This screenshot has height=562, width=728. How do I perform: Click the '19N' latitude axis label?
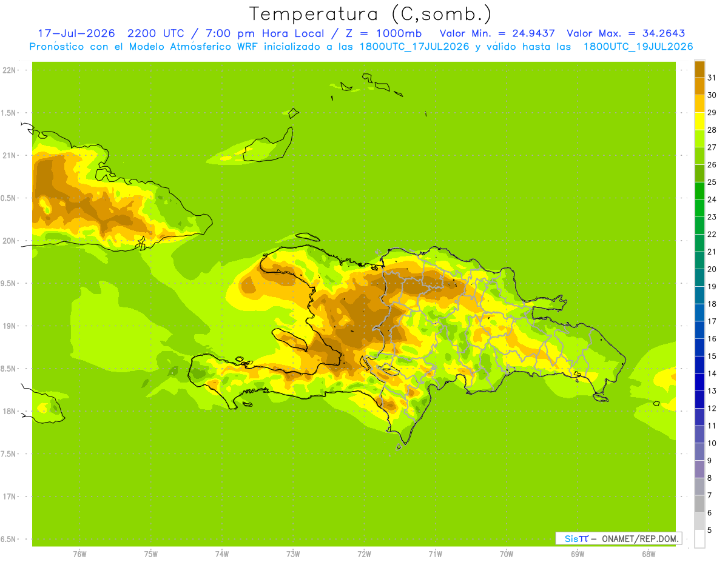click(8, 326)
